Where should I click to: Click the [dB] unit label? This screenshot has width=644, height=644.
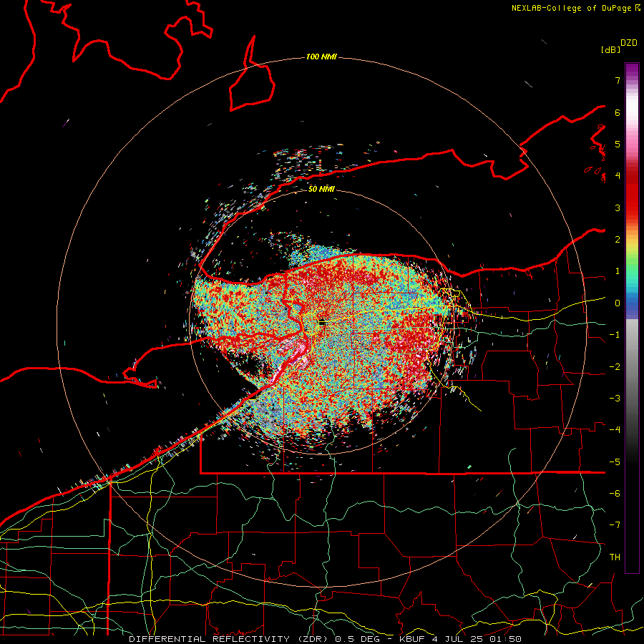[611, 49]
